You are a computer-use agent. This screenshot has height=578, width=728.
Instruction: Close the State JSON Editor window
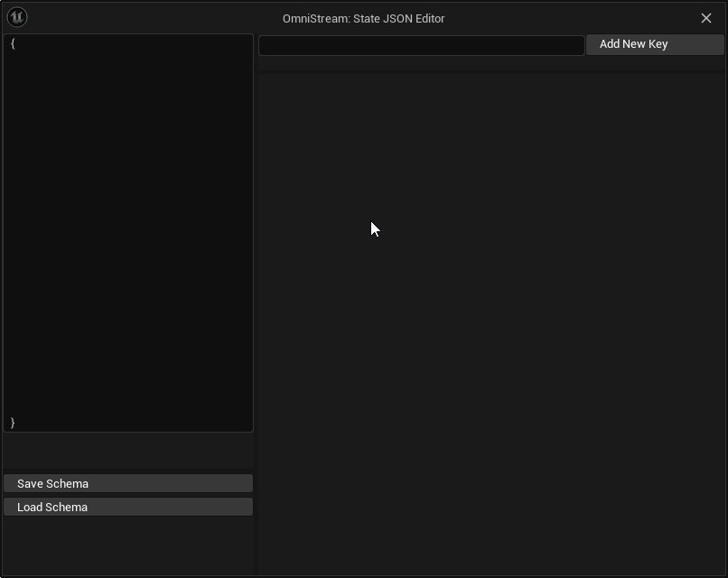tap(707, 17)
